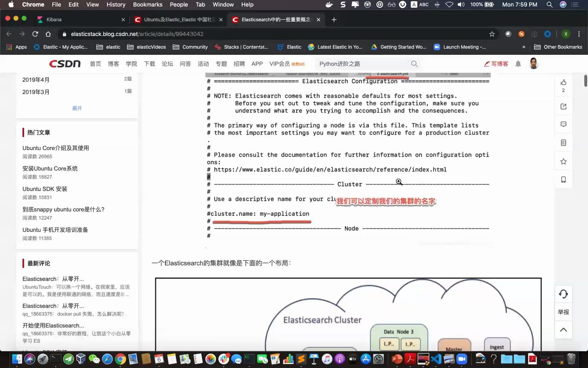Open the Window menu

pyautogui.click(x=223, y=4)
